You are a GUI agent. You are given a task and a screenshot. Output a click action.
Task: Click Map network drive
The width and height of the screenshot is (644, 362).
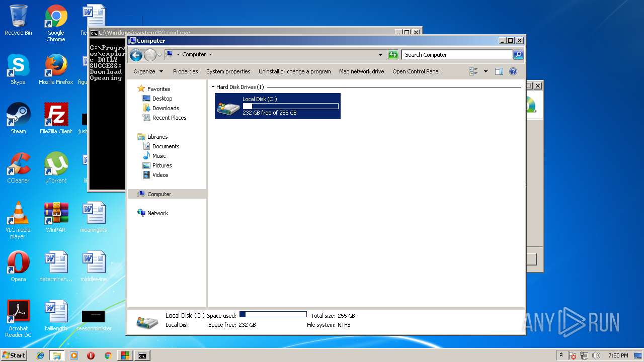pos(361,71)
